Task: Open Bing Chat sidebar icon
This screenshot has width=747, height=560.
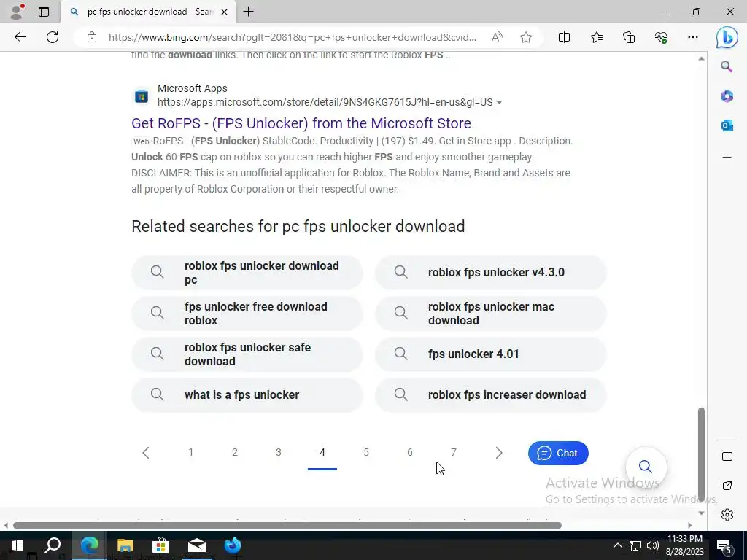Action: [727, 37]
